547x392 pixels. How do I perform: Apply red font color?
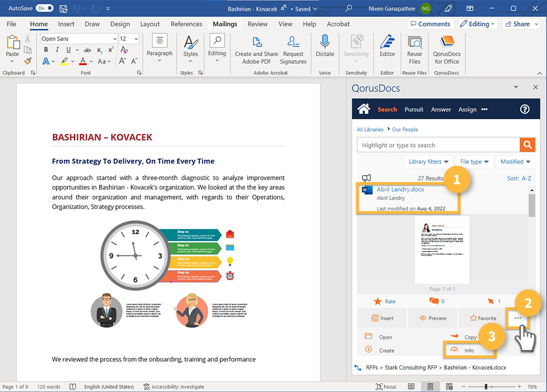[83, 61]
